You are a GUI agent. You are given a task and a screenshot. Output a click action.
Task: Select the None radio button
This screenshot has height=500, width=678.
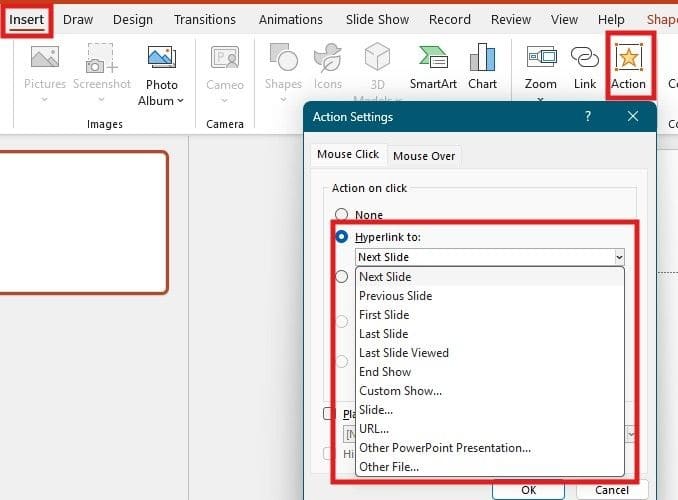342,215
